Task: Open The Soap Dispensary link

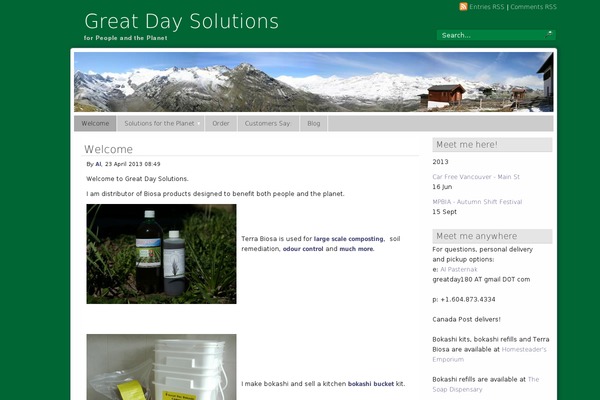Action: (x=486, y=384)
